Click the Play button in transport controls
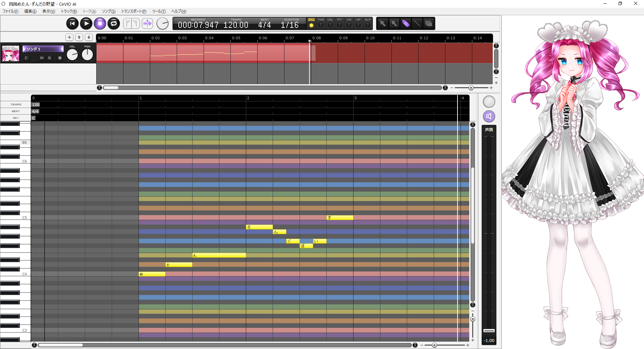Image resolution: width=644 pixels, height=349 pixels. pyautogui.click(x=86, y=23)
